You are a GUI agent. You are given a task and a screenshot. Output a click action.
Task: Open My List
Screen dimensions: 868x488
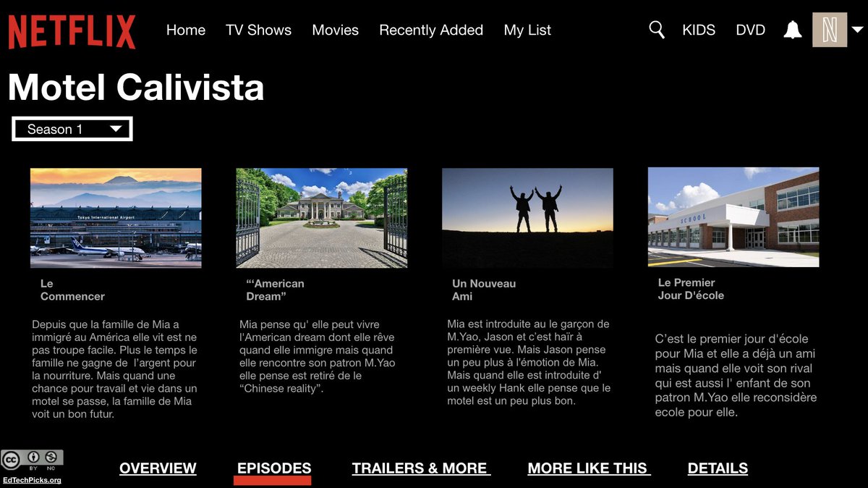point(527,30)
